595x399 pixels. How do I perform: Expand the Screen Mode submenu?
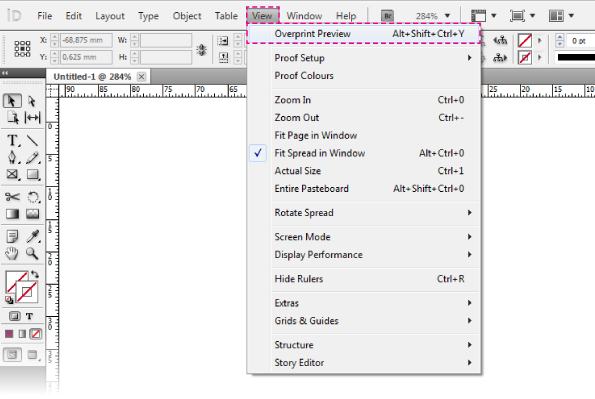363,237
